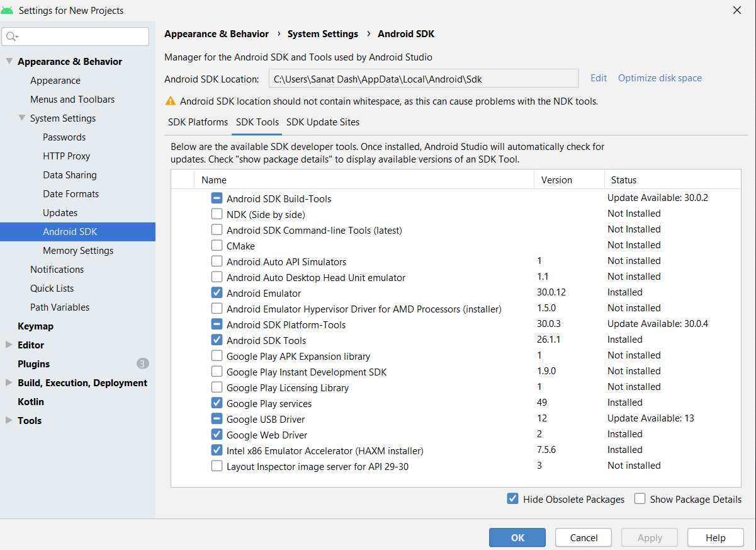This screenshot has width=756, height=550.
Task: Select Passwords in System Settings
Action: coord(64,137)
